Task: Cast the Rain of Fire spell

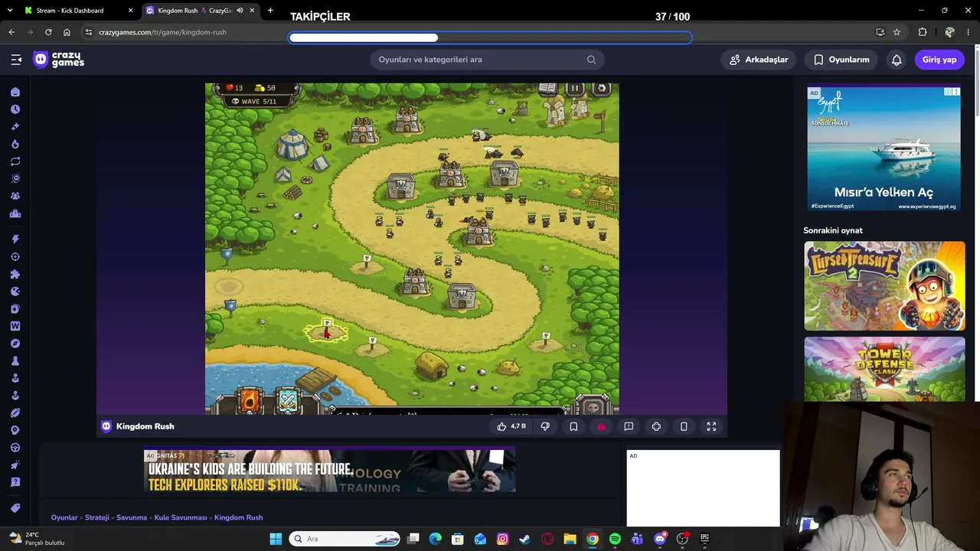Action: pos(250,401)
